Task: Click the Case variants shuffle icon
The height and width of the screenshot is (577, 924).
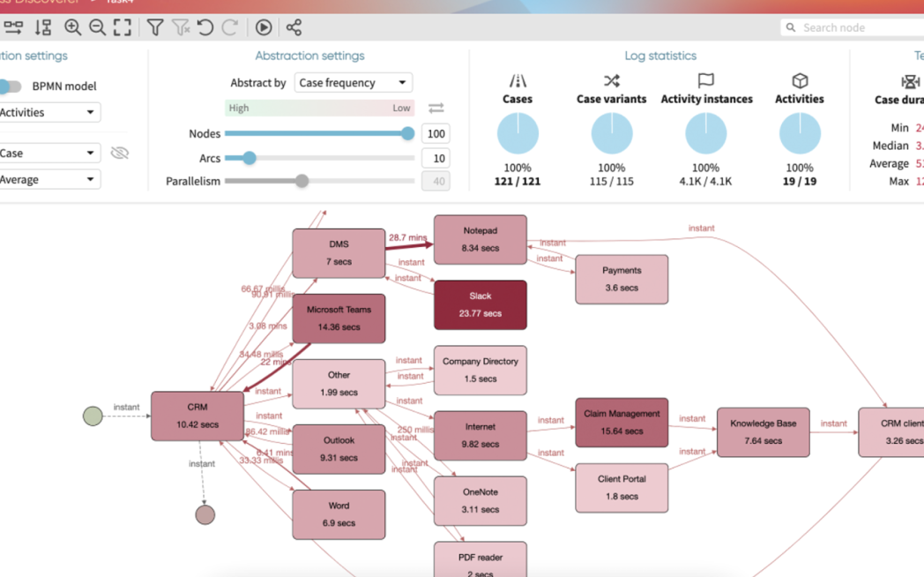Action: click(x=612, y=81)
